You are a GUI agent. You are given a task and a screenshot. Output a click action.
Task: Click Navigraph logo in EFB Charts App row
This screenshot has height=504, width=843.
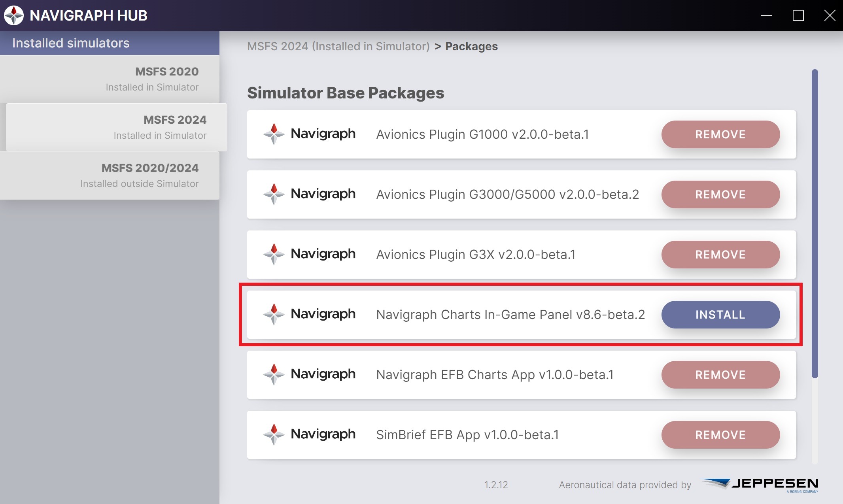(x=309, y=374)
